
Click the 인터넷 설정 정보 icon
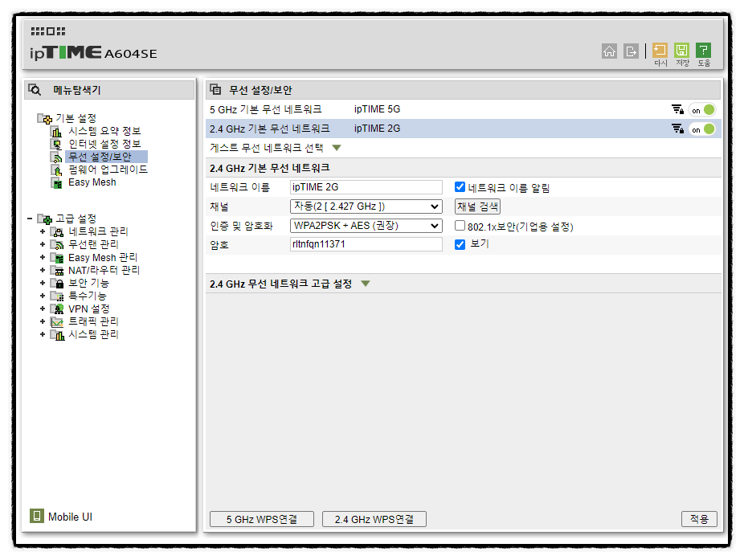point(56,145)
